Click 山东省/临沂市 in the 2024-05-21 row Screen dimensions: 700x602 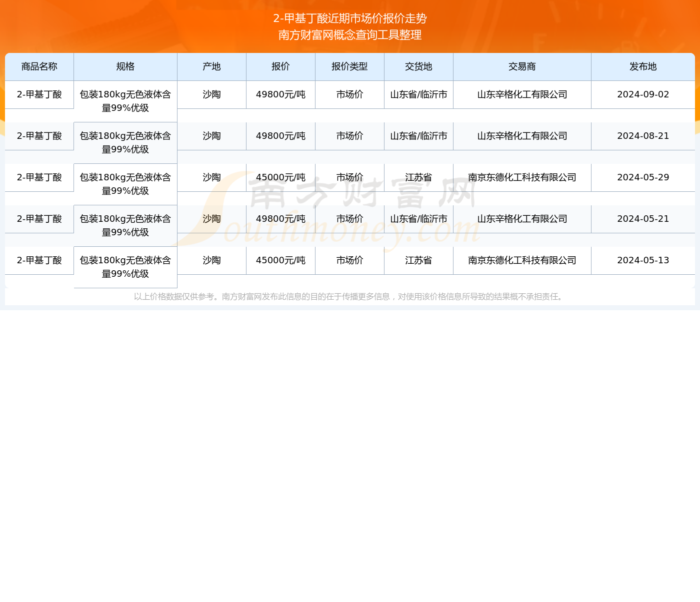pos(419,219)
